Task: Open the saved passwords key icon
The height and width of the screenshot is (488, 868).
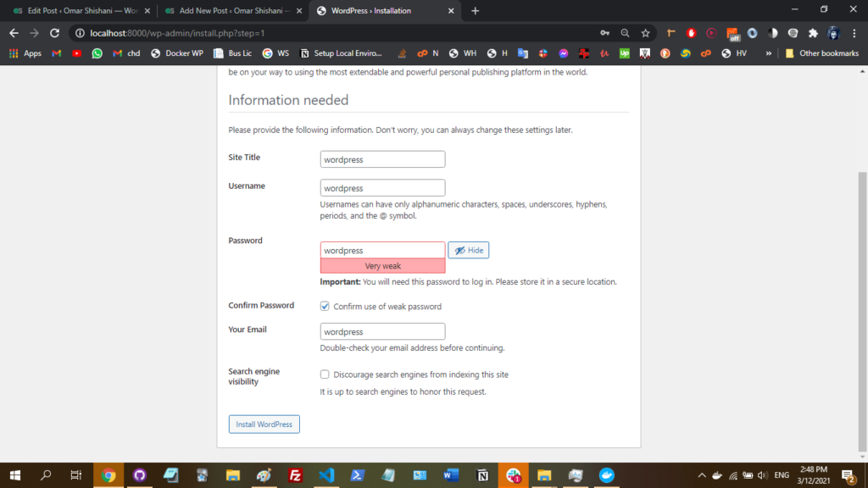Action: tap(605, 33)
